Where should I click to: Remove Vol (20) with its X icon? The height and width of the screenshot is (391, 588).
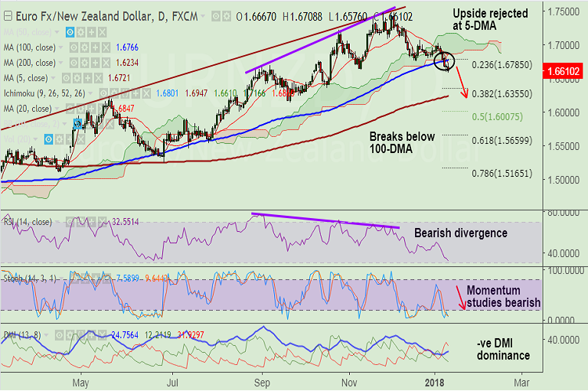coord(80,139)
